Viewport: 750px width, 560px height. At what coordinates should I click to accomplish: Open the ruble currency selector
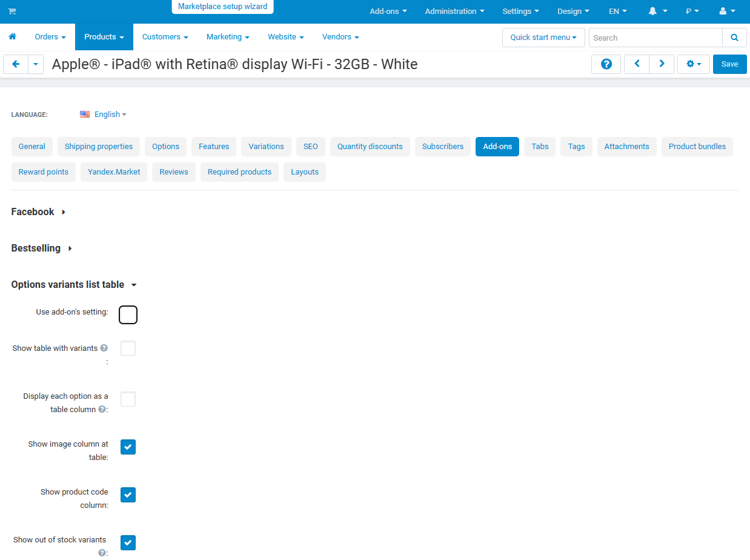692,12
